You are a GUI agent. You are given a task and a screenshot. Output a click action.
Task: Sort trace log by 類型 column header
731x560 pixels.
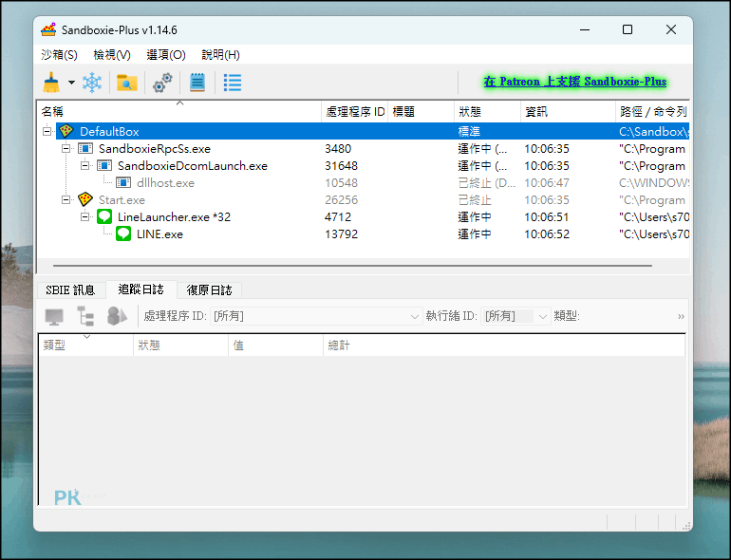coord(86,345)
